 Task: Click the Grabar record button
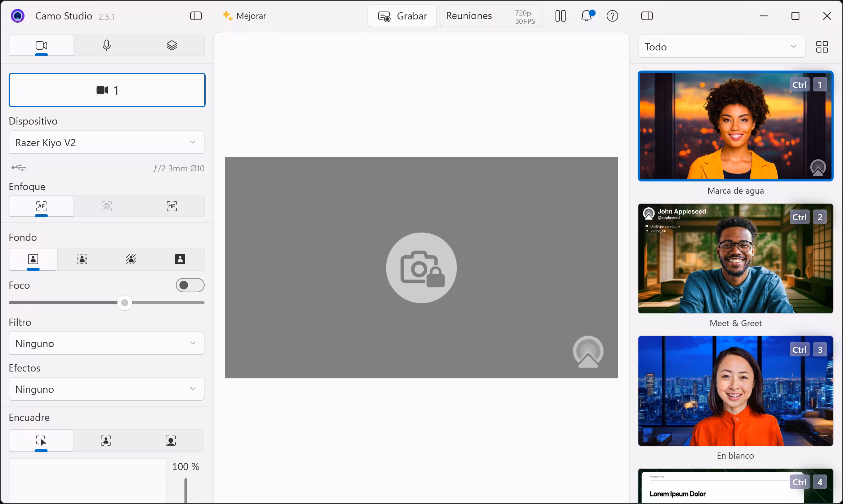click(x=402, y=16)
